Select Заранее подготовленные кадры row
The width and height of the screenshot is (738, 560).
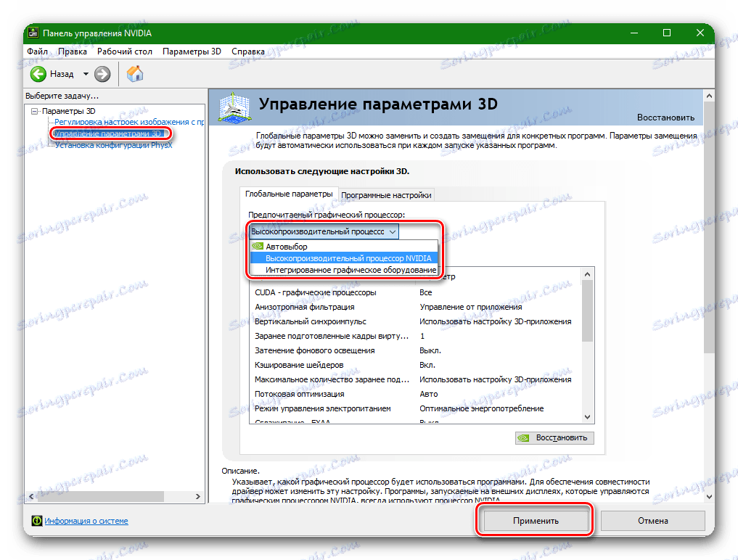417,336
